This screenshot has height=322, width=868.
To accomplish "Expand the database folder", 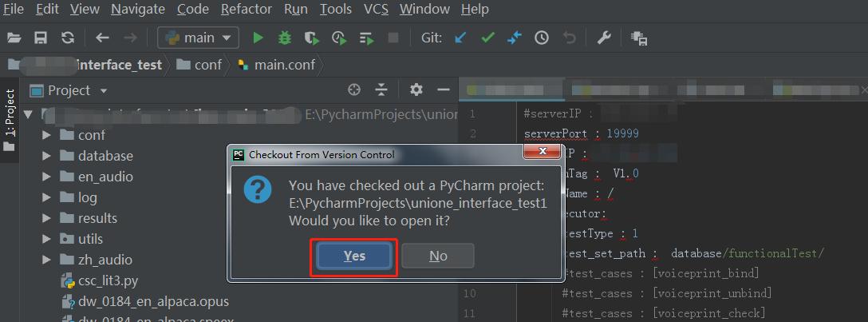I will (47, 156).
